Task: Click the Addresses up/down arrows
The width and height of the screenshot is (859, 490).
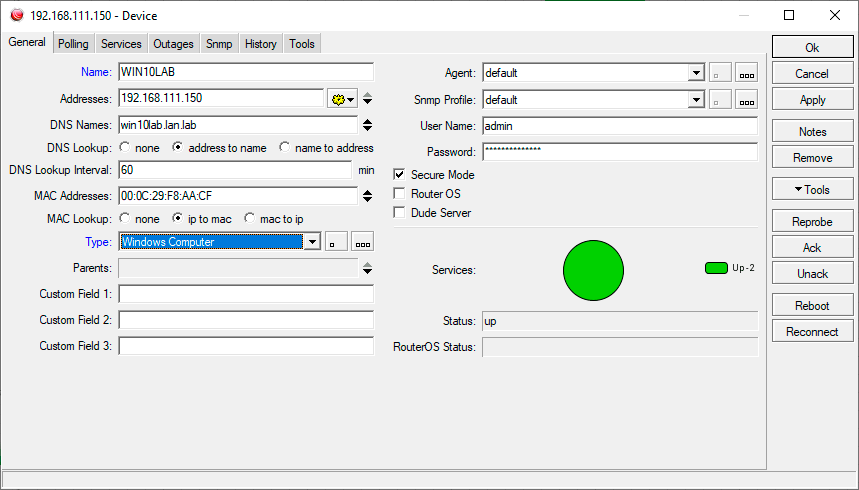Action: 368,99
